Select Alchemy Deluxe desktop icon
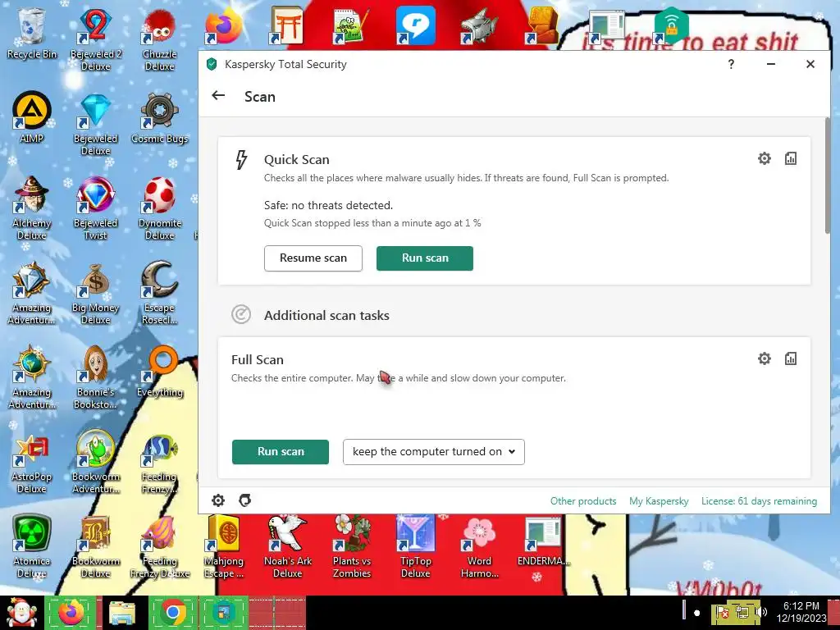This screenshot has height=630, width=840. [32, 208]
